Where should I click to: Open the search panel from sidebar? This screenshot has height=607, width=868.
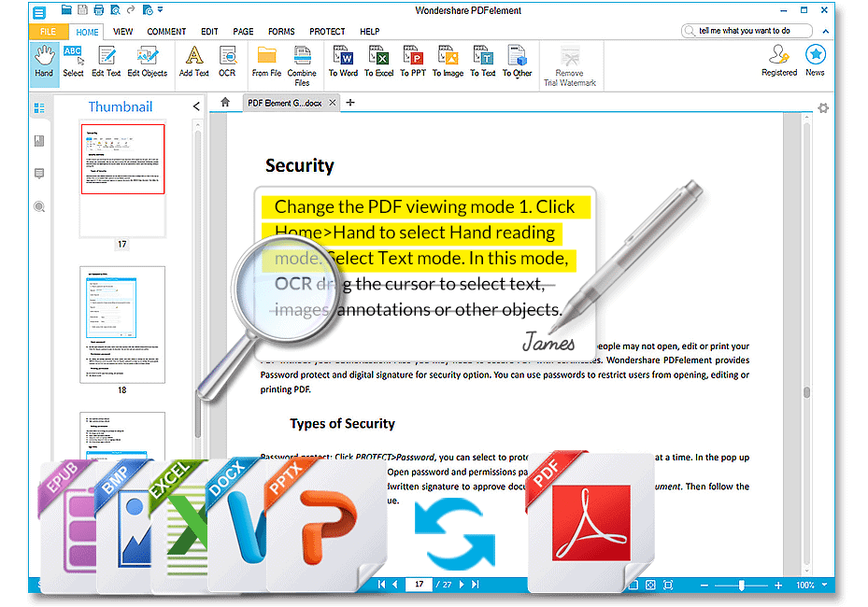(x=39, y=207)
